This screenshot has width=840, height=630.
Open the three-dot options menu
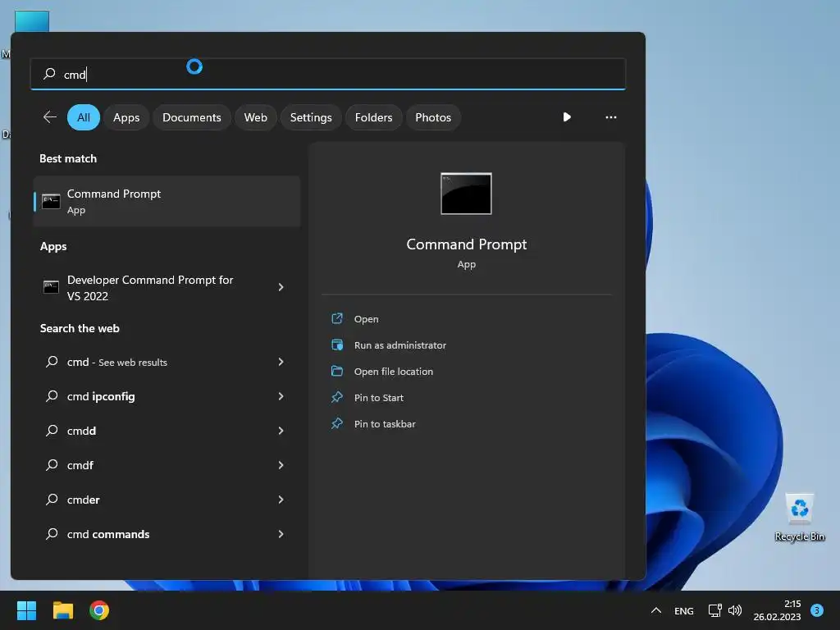tap(610, 116)
